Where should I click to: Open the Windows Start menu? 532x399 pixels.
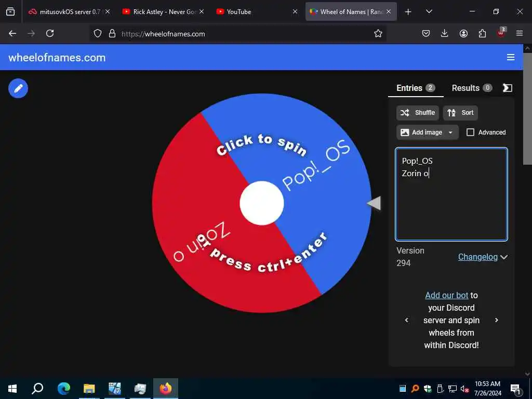coord(12,389)
